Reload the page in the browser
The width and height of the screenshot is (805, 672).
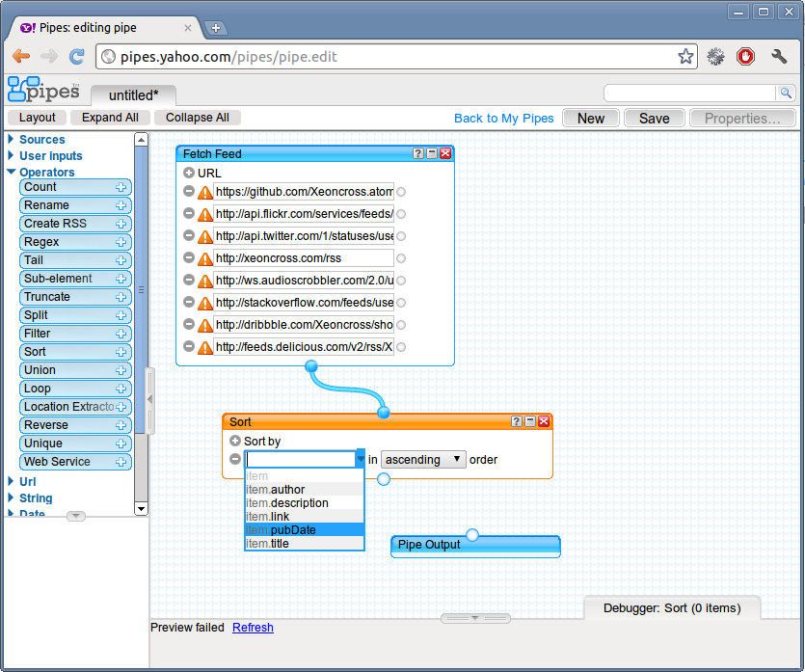77,57
